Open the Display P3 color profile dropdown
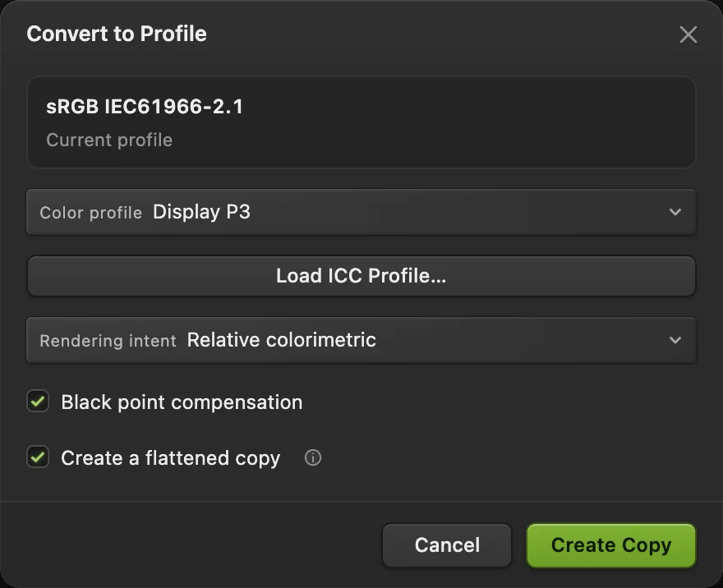This screenshot has width=723, height=588. (x=361, y=212)
